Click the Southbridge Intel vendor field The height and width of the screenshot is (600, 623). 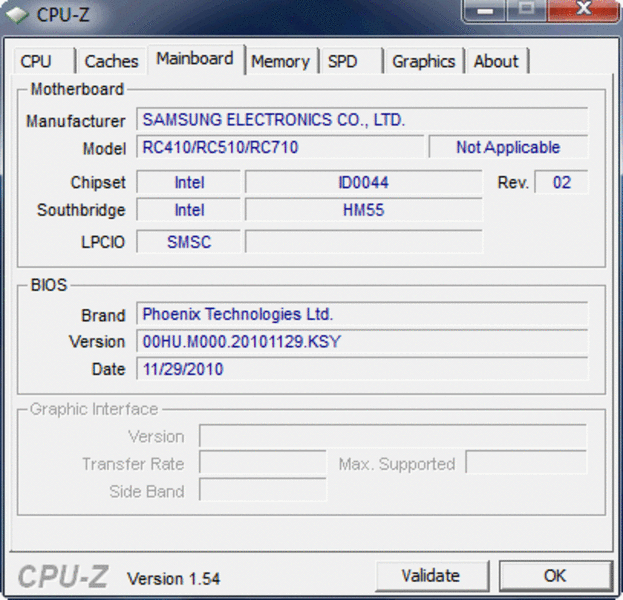[189, 210]
